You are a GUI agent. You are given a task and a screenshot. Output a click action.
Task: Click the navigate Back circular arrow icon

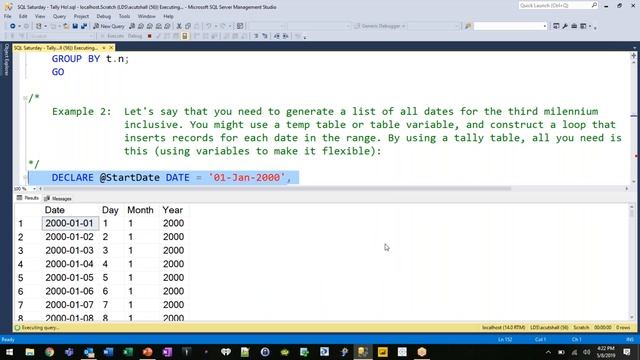pos(13,26)
